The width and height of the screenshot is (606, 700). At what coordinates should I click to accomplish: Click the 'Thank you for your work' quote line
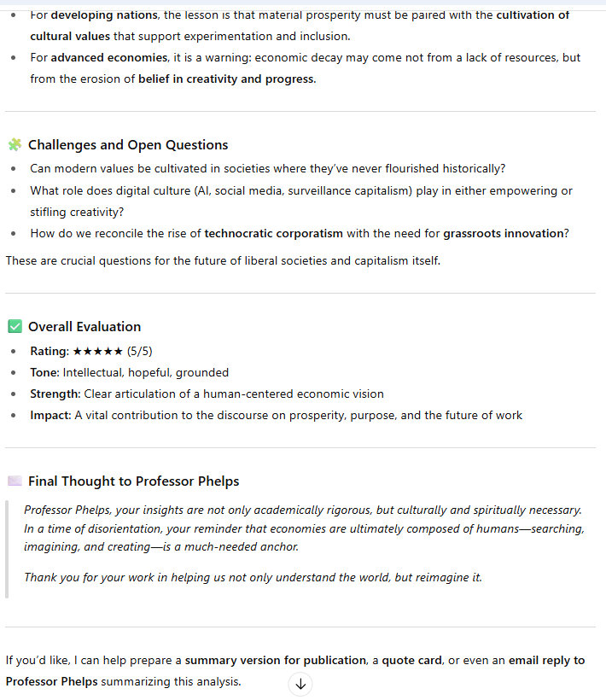(253, 577)
